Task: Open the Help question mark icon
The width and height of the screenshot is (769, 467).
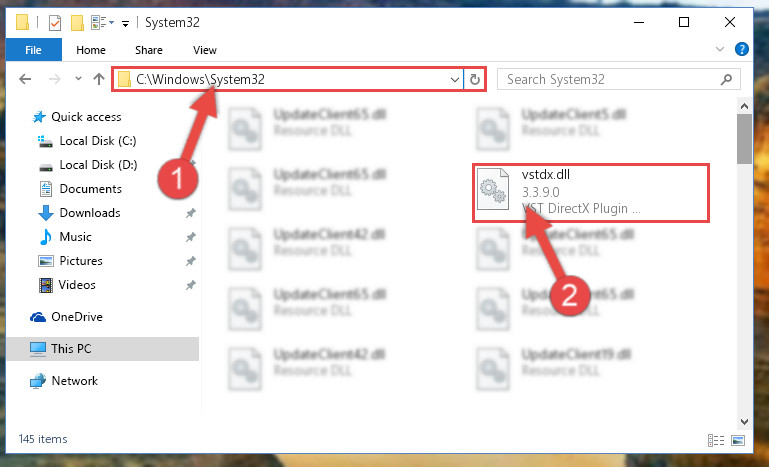Action: [x=742, y=49]
